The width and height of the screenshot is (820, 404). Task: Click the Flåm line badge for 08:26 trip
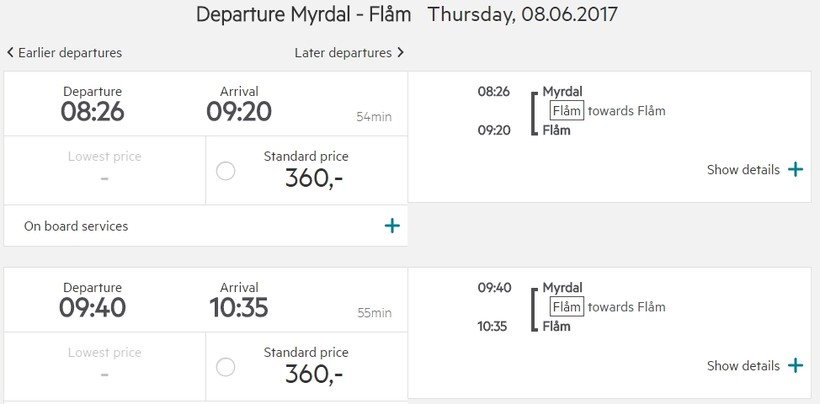coord(566,111)
